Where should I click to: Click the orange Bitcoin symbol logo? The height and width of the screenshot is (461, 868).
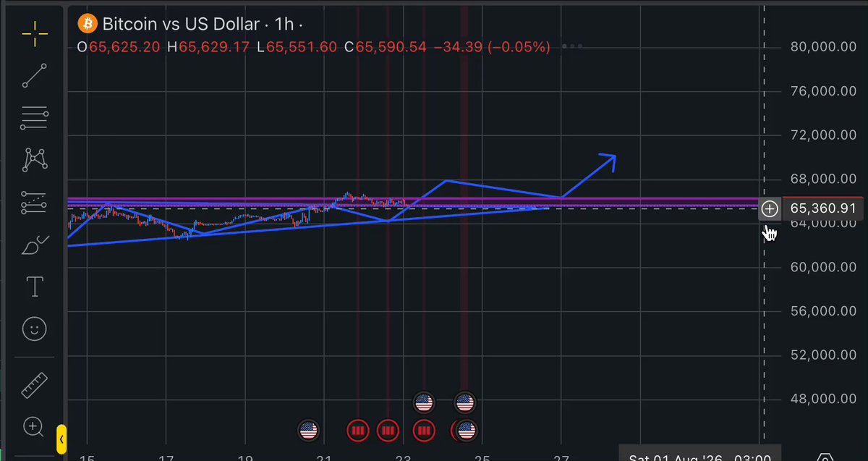click(88, 24)
